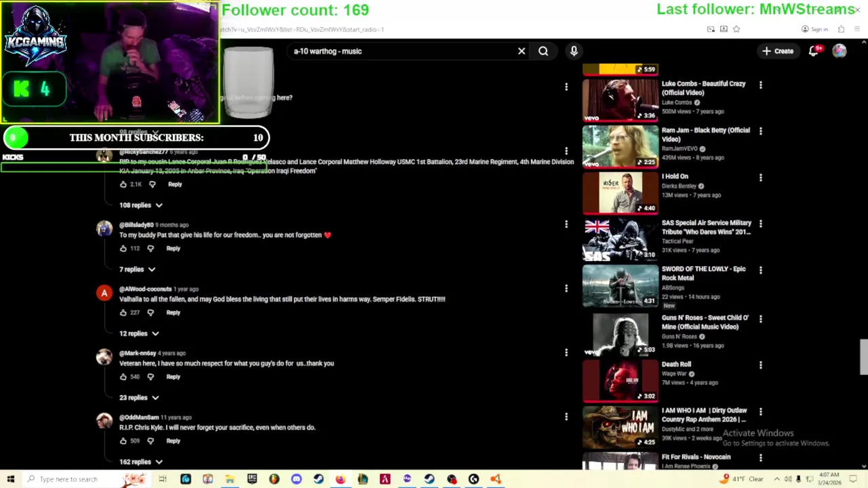The width and height of the screenshot is (868, 488).
Task: Open SWORD OF THE LOWLY video
Action: [703, 273]
